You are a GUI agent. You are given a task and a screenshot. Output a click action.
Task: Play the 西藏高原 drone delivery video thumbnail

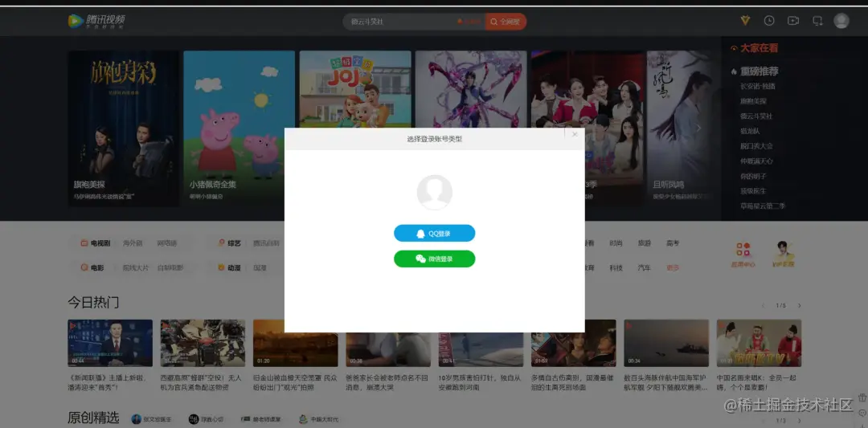(203, 343)
